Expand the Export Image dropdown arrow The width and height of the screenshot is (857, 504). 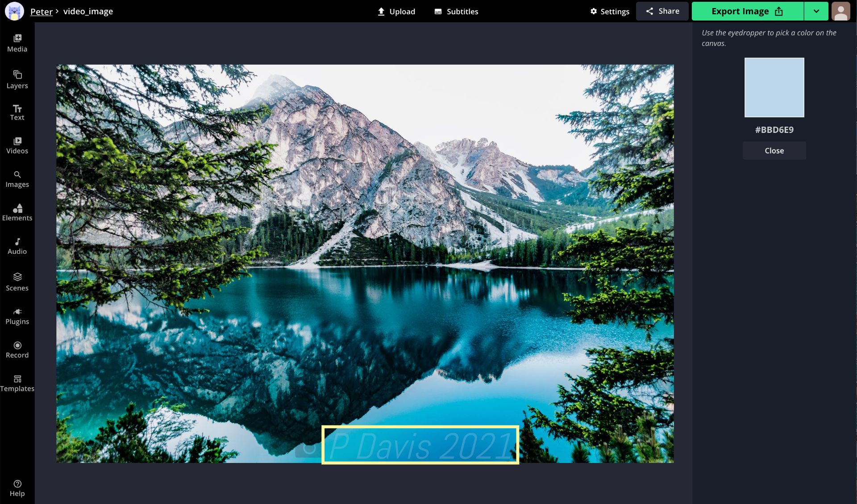[816, 11]
